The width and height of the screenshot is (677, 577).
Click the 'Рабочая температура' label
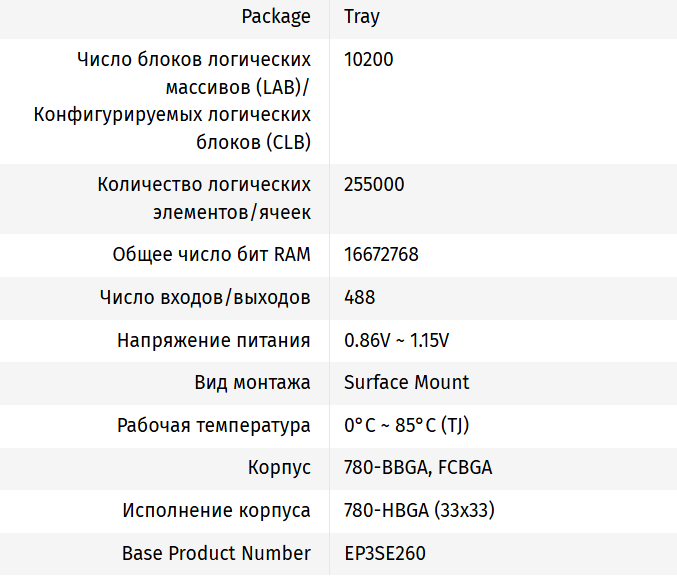pyautogui.click(x=213, y=426)
